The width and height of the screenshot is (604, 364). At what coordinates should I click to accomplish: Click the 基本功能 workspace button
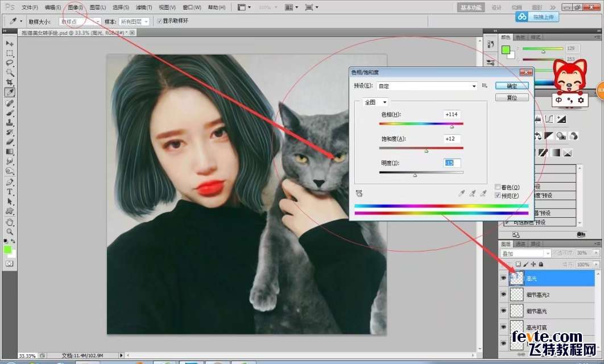click(x=471, y=8)
